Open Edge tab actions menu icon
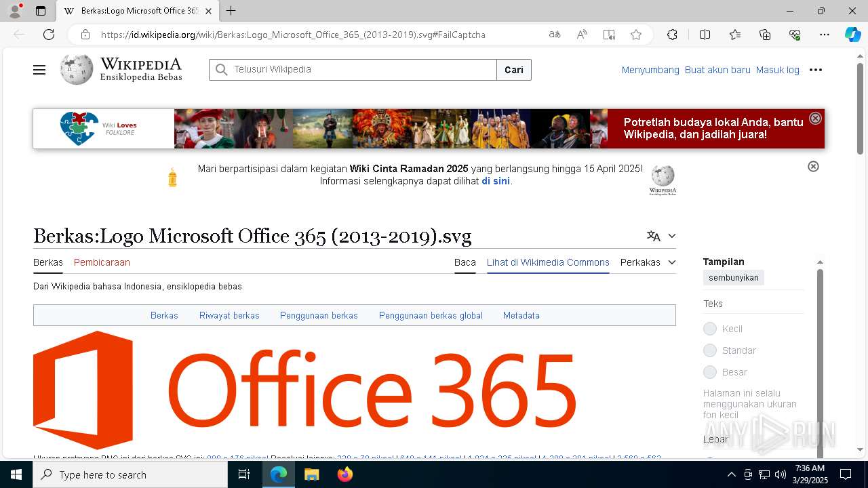 pyautogui.click(x=41, y=11)
